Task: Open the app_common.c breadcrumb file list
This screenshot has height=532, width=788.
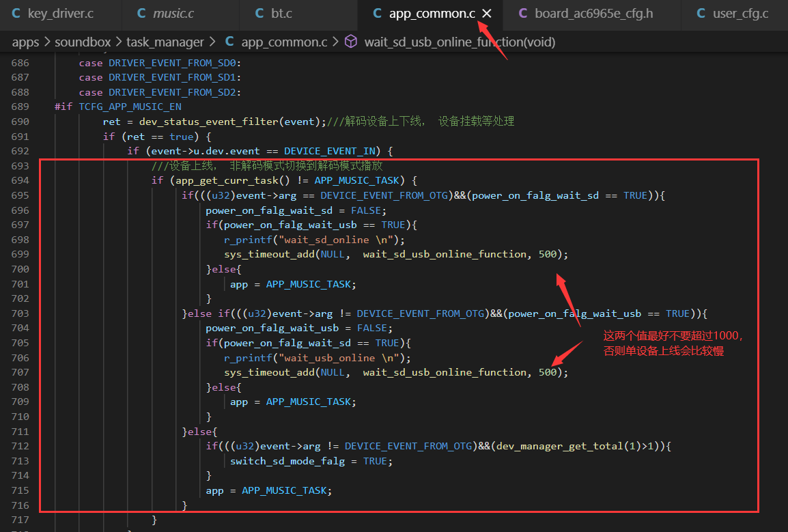Action: 285,42
